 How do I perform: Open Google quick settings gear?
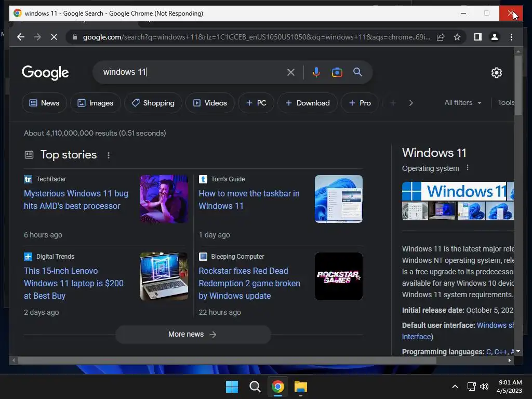pos(496,72)
